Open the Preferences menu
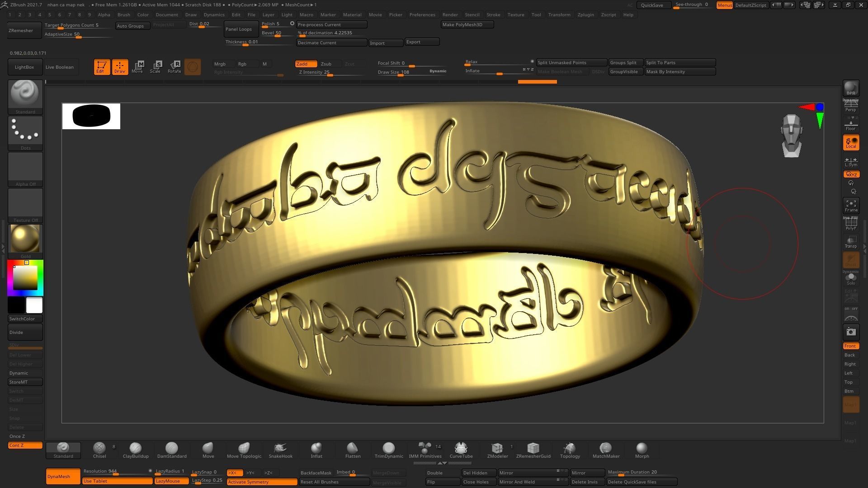This screenshot has height=488, width=868. pos(422,14)
